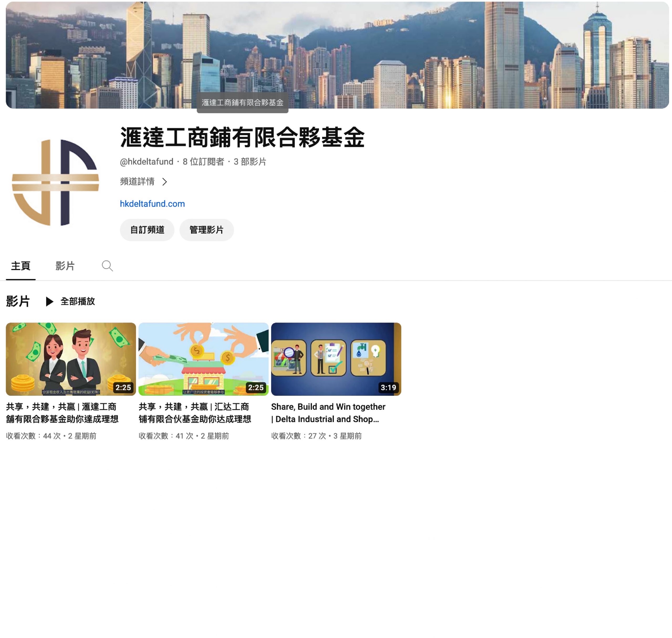Image resolution: width=672 pixels, height=638 pixels.
Task: Open title 共享，共建，共贏 | 滙達工商舖 video
Action: coord(62,413)
